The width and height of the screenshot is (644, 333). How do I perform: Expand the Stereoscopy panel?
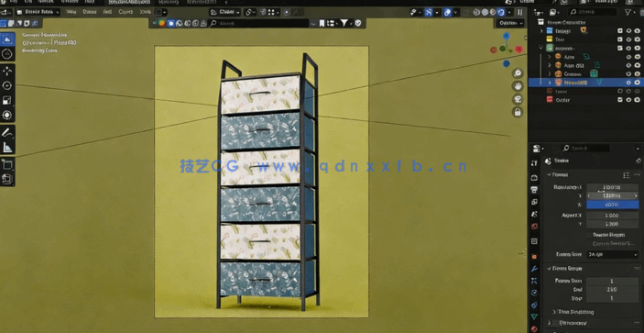[x=550, y=323]
